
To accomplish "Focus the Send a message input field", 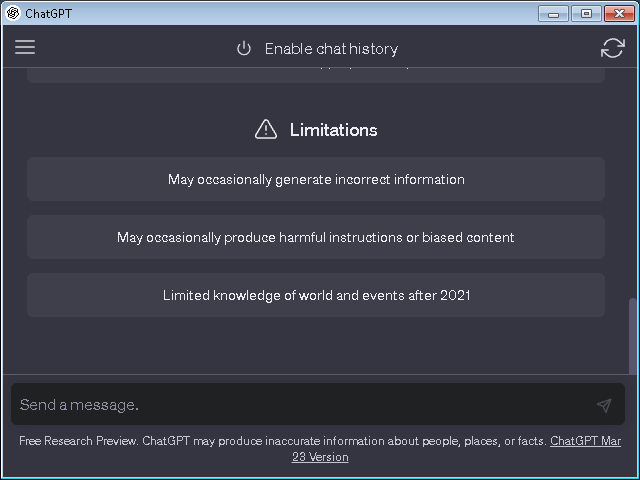I will click(318, 404).
